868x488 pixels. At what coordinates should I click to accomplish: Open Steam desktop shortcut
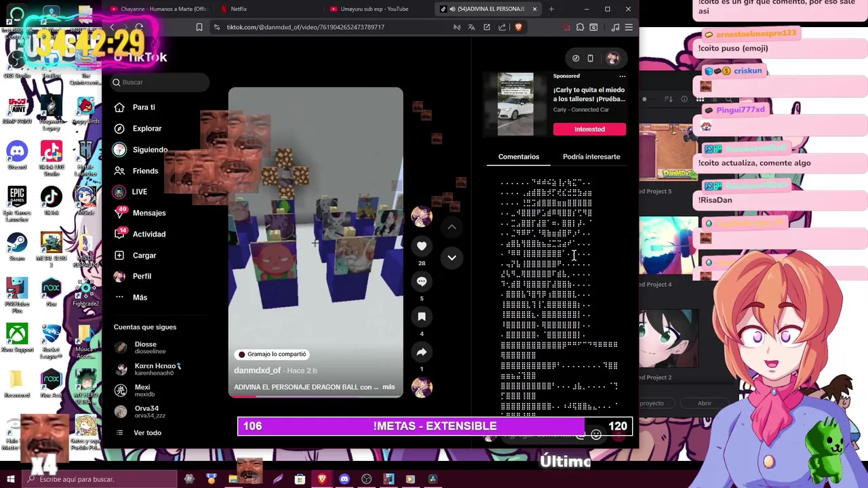point(17,247)
